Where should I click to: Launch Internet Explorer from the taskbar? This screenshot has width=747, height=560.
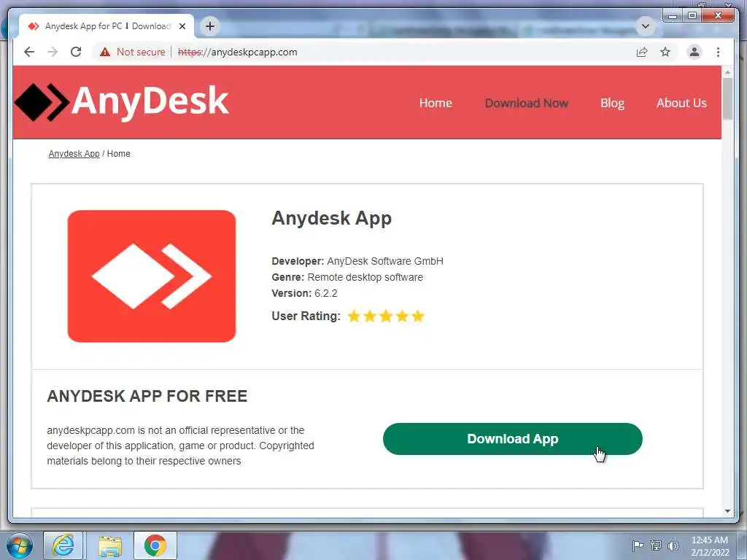pyautogui.click(x=63, y=545)
